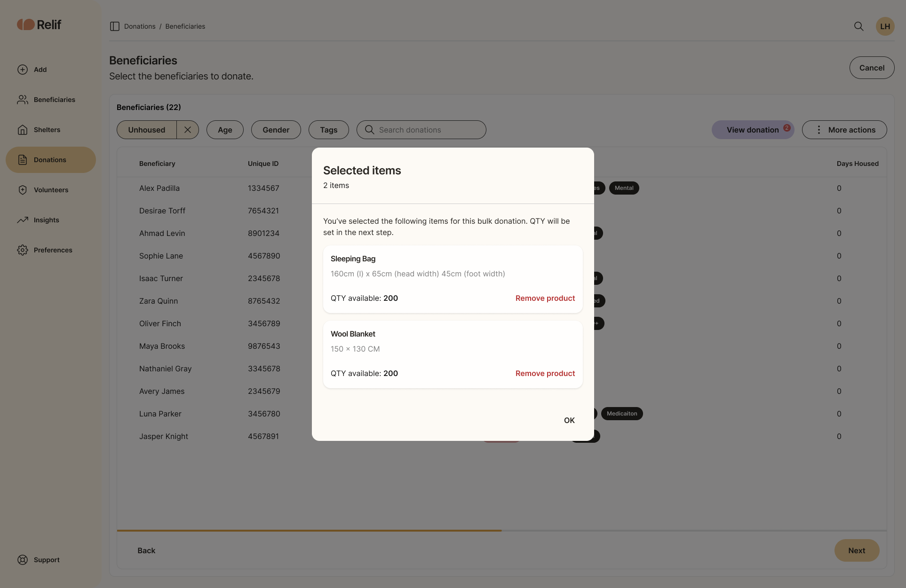Open the search magnifier in header

(858, 26)
